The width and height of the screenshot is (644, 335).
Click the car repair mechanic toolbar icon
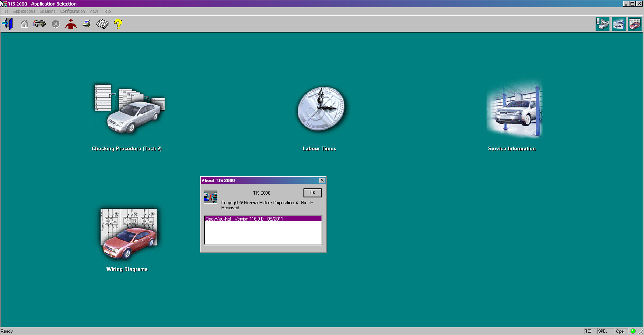tap(39, 24)
